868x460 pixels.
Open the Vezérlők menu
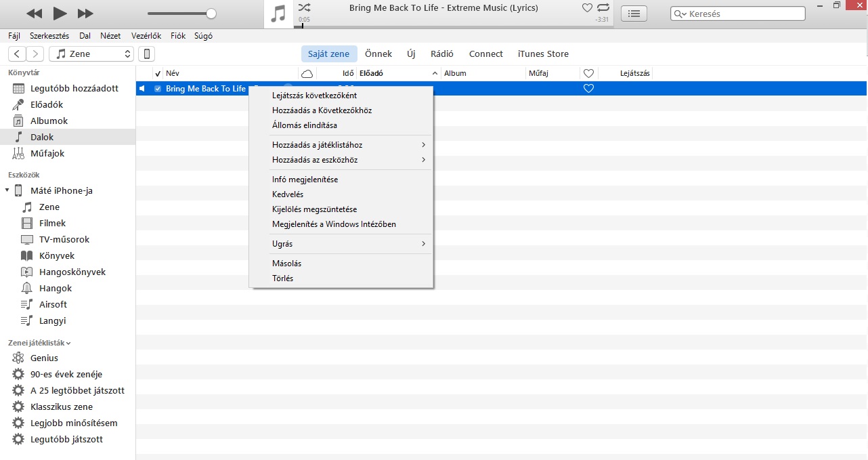point(146,36)
